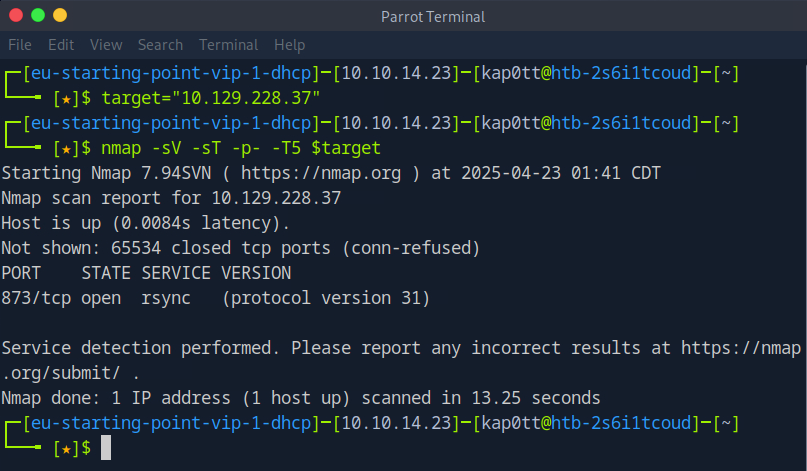Open the Help menu

(x=289, y=45)
